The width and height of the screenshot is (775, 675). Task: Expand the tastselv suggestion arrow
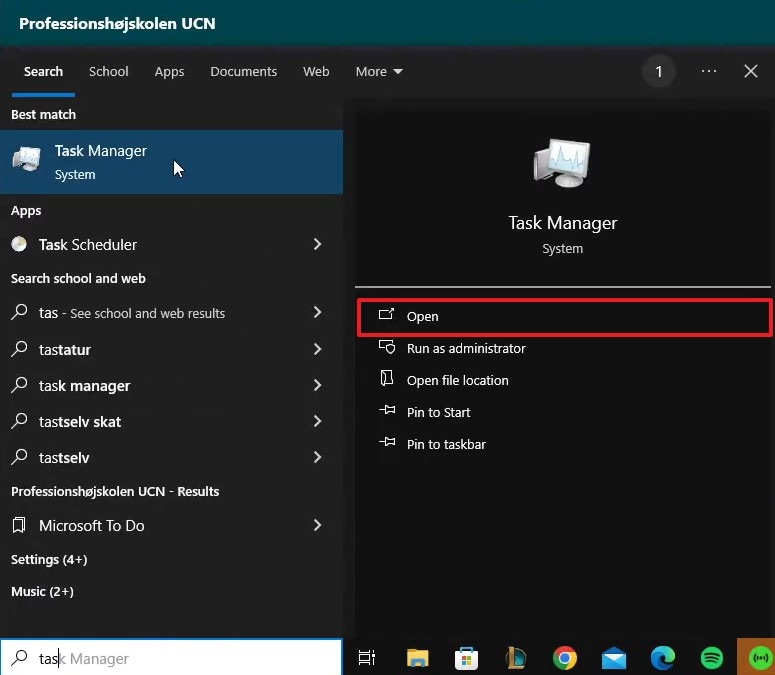coord(317,457)
